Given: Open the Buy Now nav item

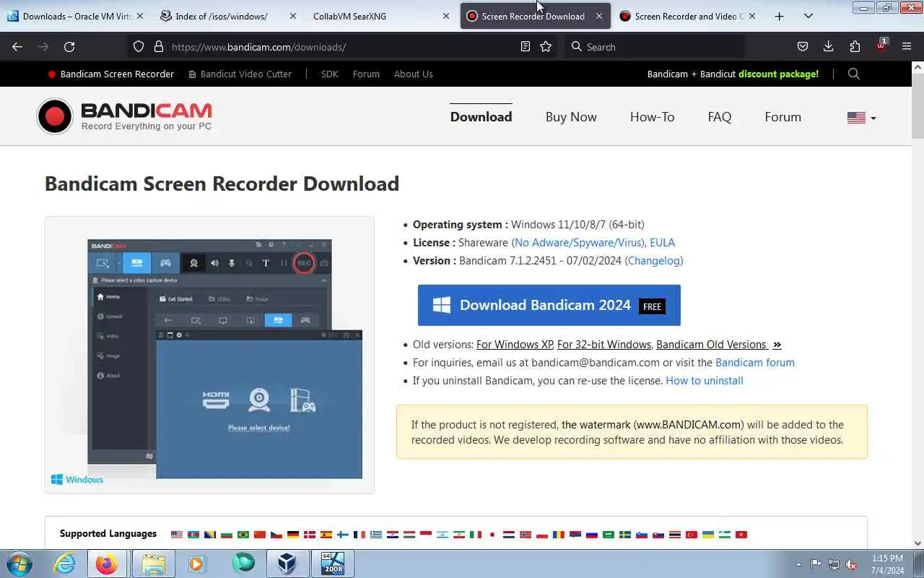Looking at the screenshot, I should (x=571, y=117).
